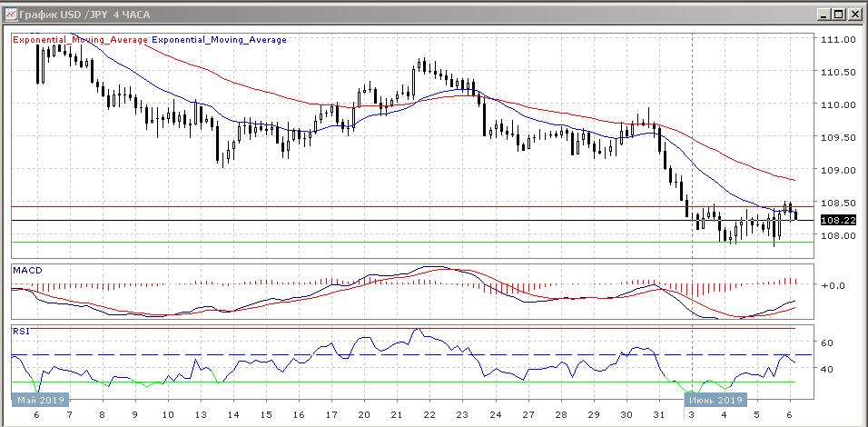Image resolution: width=868 pixels, height=427 pixels.
Task: Minimize the USD/JPY chart window
Action: [x=824, y=15]
